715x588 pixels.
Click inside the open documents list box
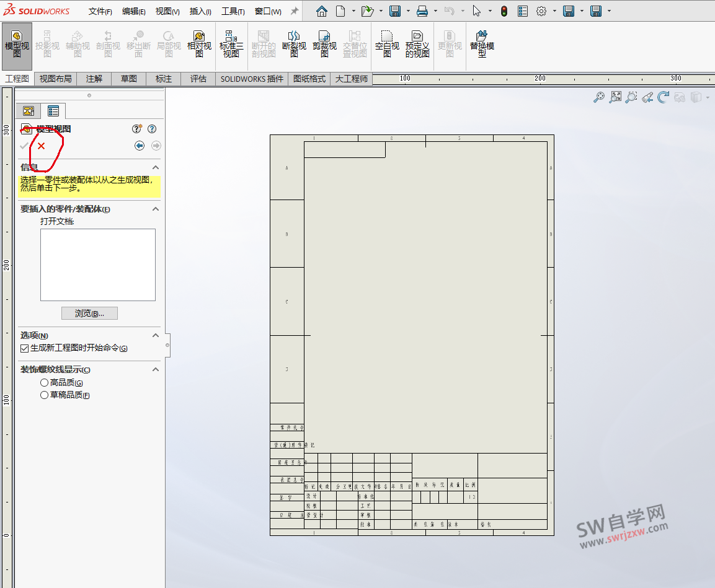pos(97,265)
